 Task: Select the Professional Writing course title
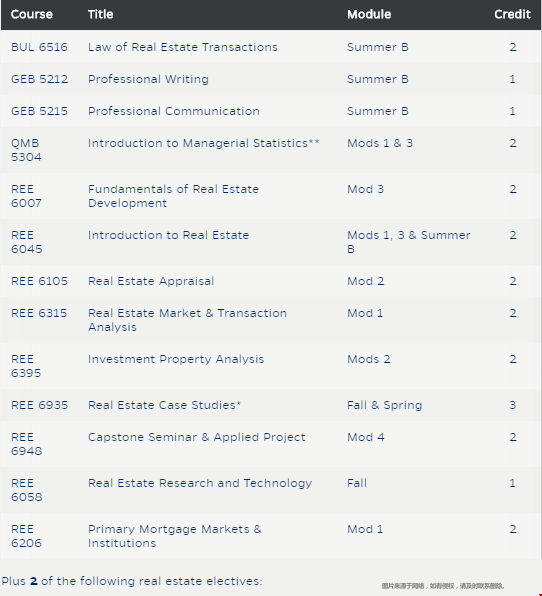(148, 79)
